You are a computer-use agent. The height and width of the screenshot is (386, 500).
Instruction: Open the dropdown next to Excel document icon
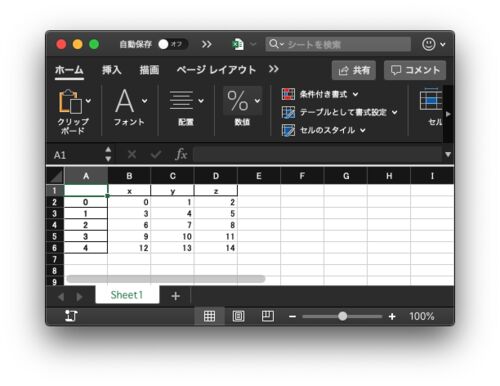(x=253, y=44)
